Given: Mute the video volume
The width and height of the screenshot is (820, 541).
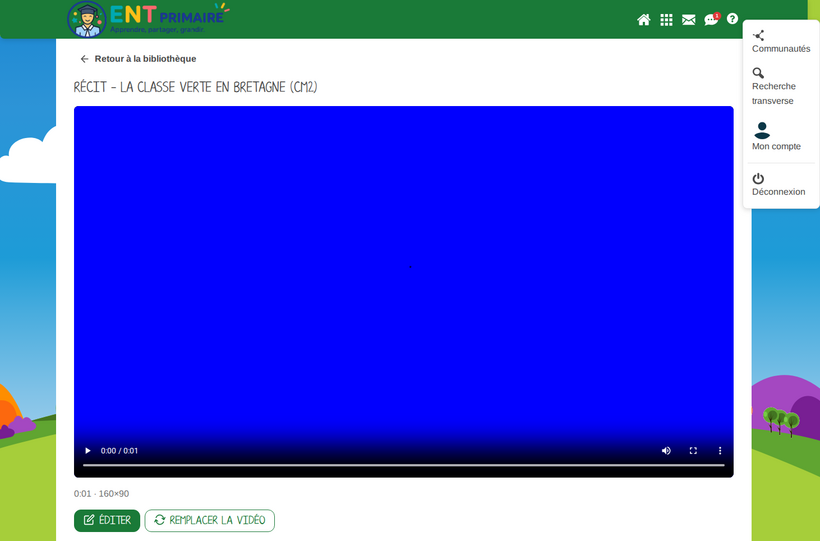Looking at the screenshot, I should (666, 450).
